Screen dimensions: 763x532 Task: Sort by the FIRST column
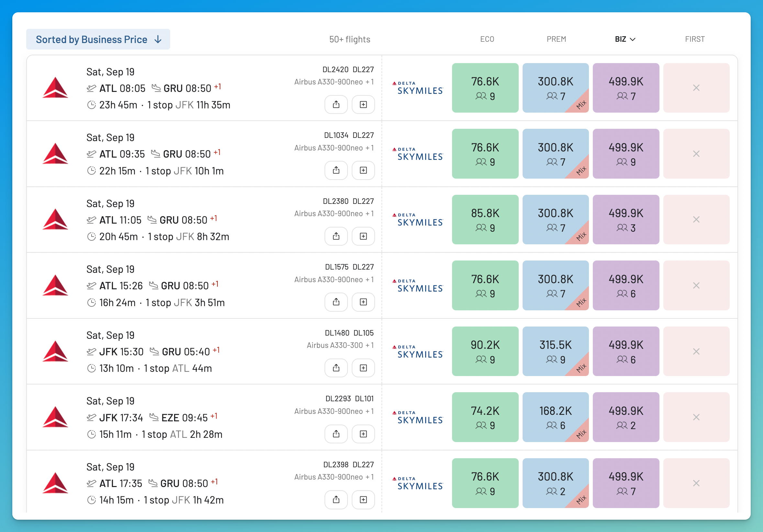694,39
